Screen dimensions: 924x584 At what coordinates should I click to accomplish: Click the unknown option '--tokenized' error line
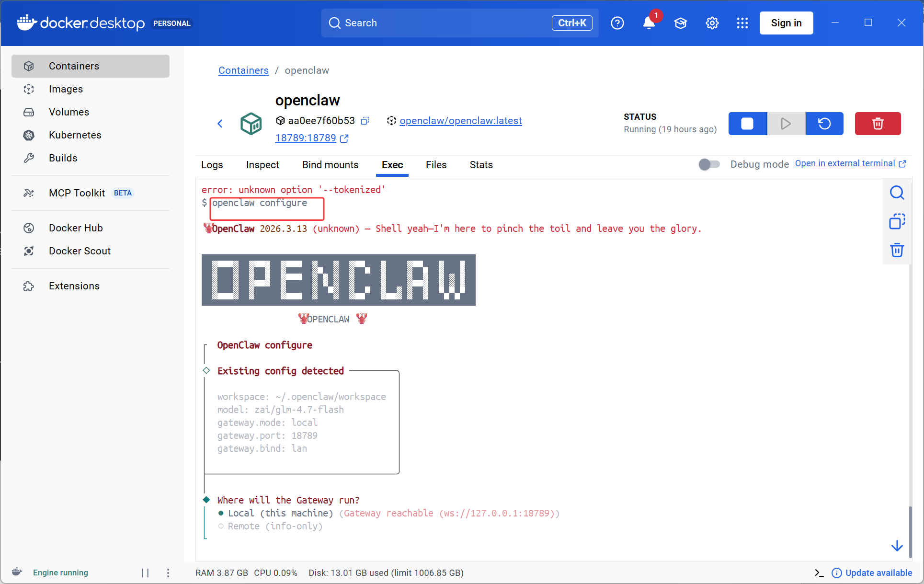tap(293, 190)
